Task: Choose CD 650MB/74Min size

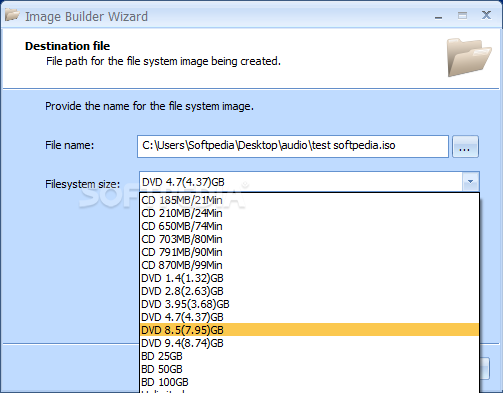Action: coord(309,226)
